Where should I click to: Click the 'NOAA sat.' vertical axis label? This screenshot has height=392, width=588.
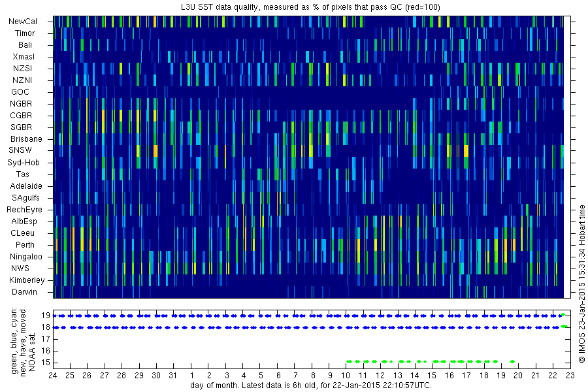[31, 351]
